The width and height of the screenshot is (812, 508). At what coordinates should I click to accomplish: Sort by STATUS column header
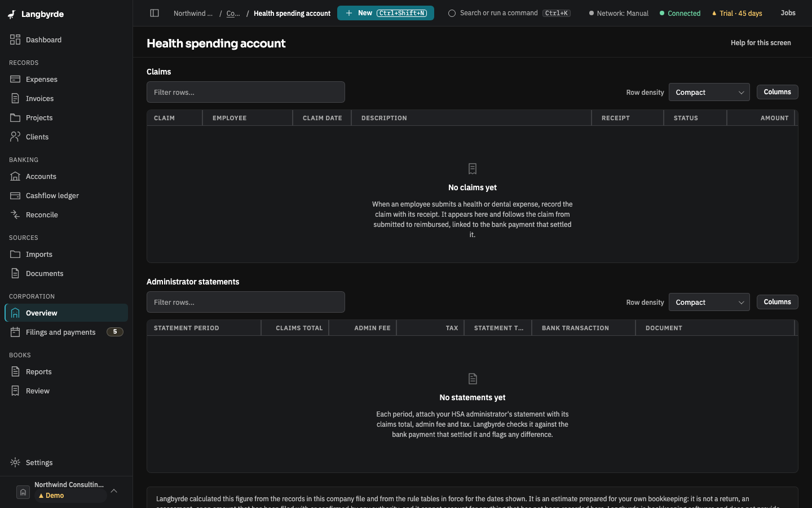coord(695,118)
